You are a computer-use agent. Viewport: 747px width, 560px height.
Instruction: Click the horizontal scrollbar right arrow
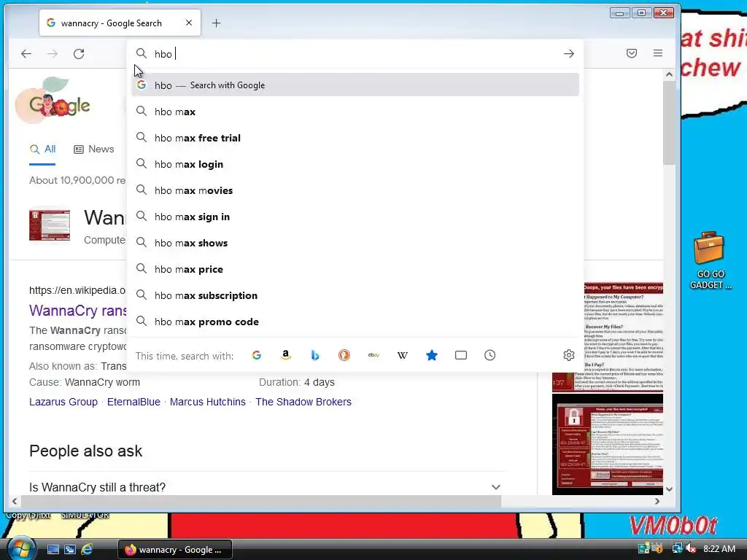(x=657, y=501)
